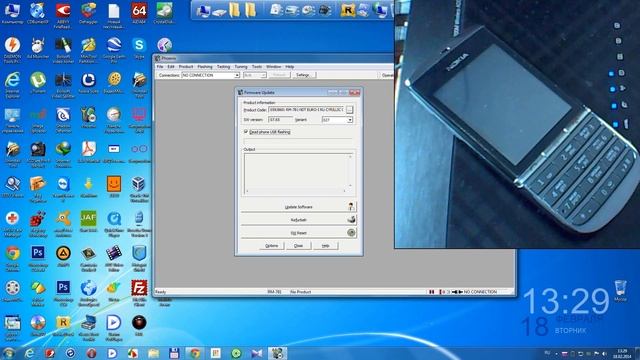Select the DAEMON Tools desktop icon
640x360 pixels.
[x=12, y=49]
